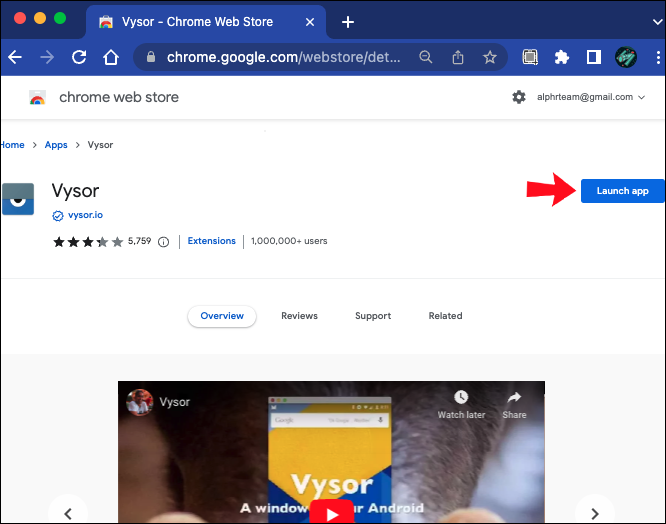Click the Chrome Web Store rainbow logo

pos(37,97)
